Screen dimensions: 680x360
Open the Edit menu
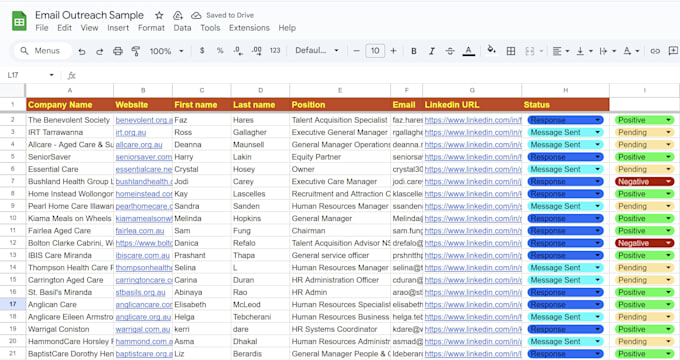click(x=64, y=28)
